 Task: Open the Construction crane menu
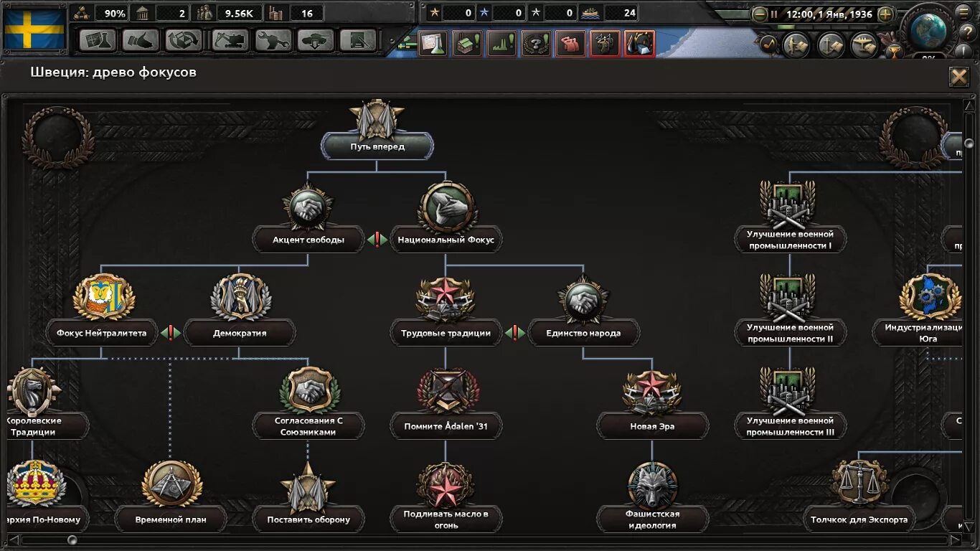pyautogui.click(x=230, y=40)
